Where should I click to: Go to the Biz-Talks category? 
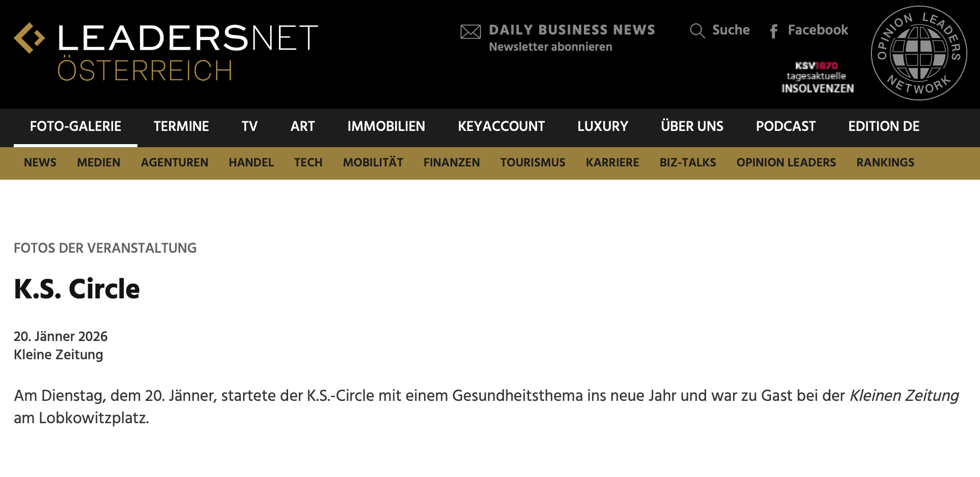click(687, 163)
